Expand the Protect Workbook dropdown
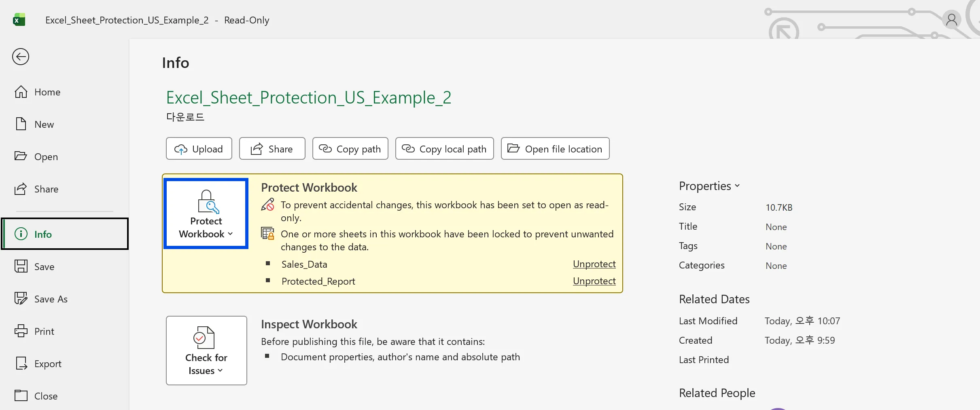 point(206,213)
